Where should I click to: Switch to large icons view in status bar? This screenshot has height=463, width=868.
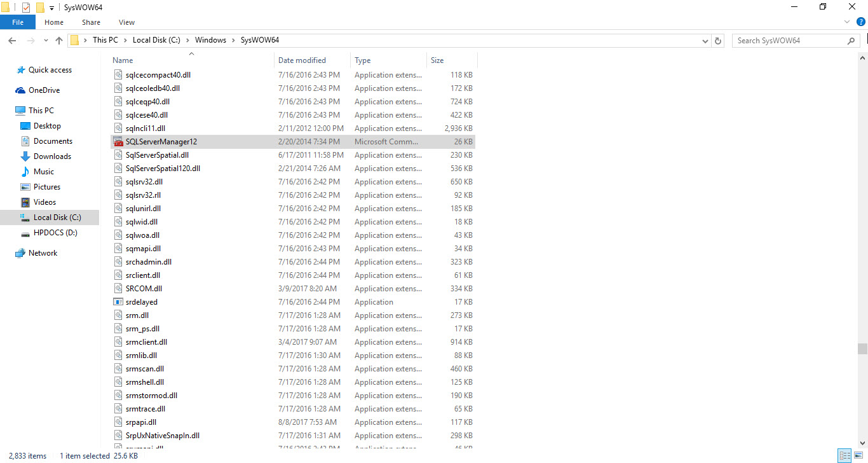858,455
